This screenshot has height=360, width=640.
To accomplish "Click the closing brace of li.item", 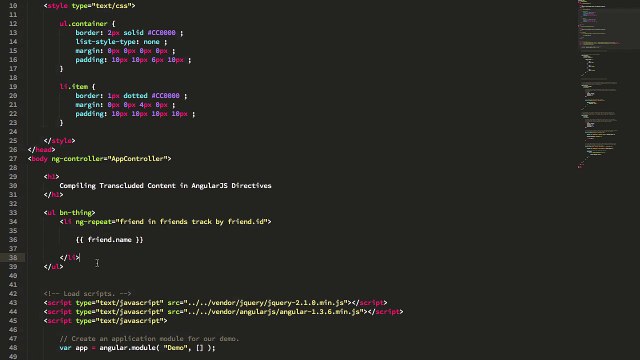I will tap(61, 122).
